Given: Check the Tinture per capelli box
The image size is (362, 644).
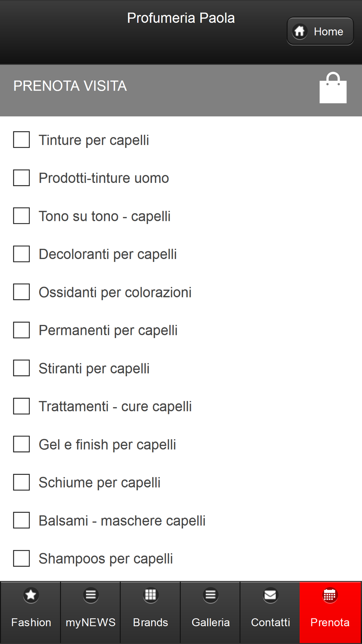Looking at the screenshot, I should (21, 140).
